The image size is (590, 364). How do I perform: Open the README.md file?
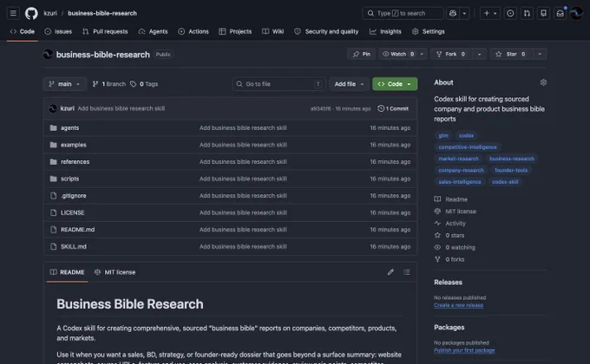pos(77,230)
